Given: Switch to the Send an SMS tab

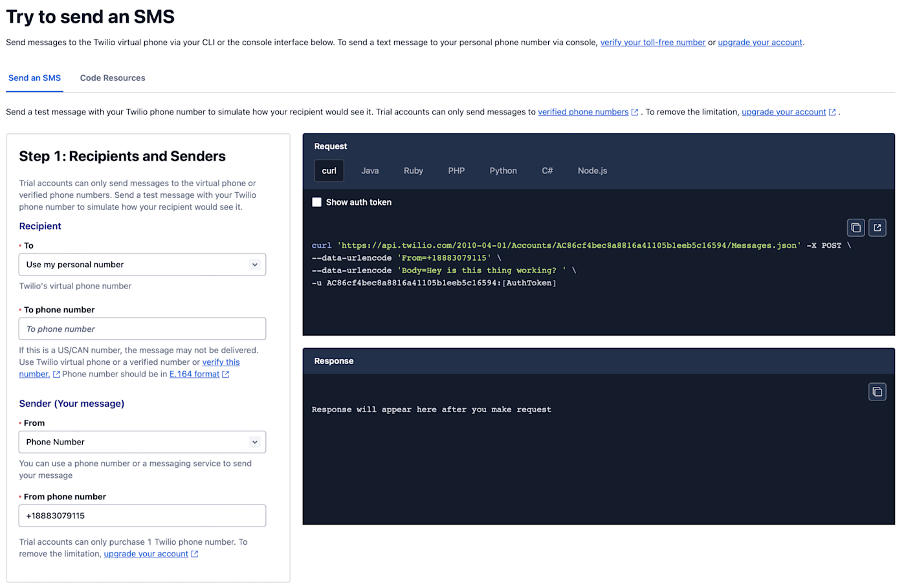Looking at the screenshot, I should (34, 78).
